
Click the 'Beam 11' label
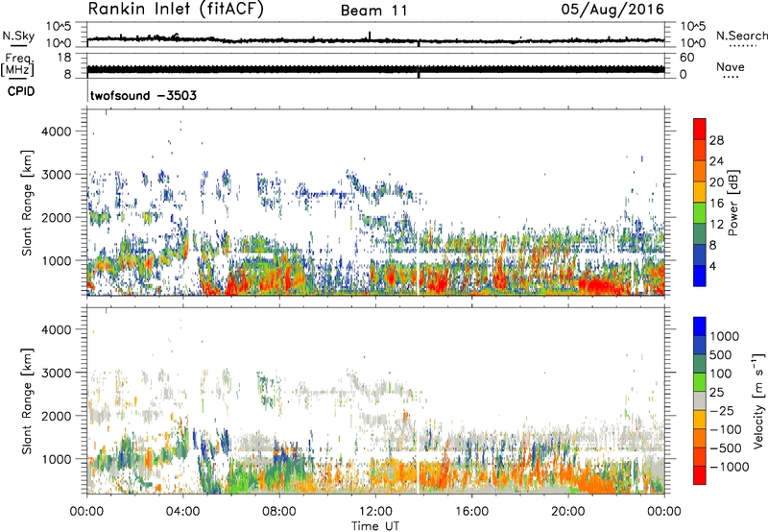[x=374, y=11]
